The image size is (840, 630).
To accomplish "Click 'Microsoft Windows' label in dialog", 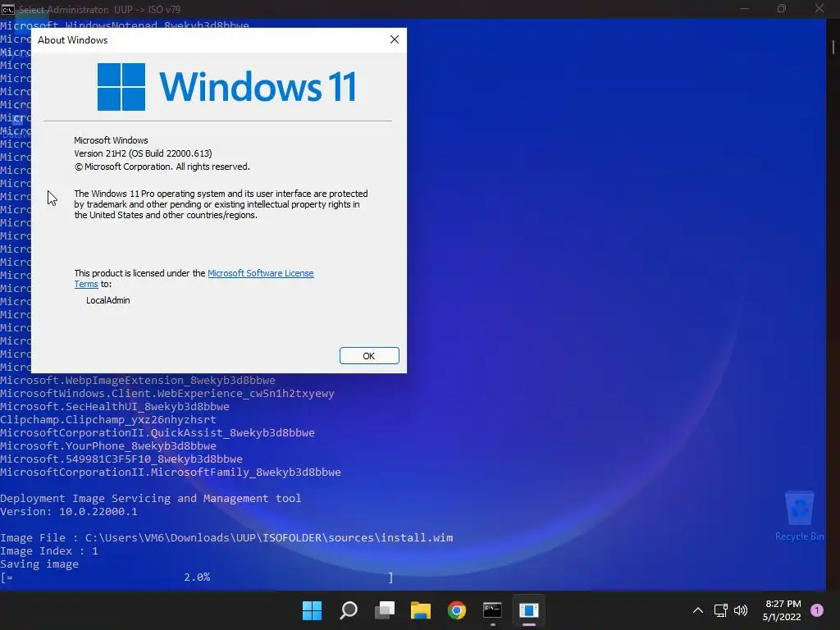I will [111, 140].
